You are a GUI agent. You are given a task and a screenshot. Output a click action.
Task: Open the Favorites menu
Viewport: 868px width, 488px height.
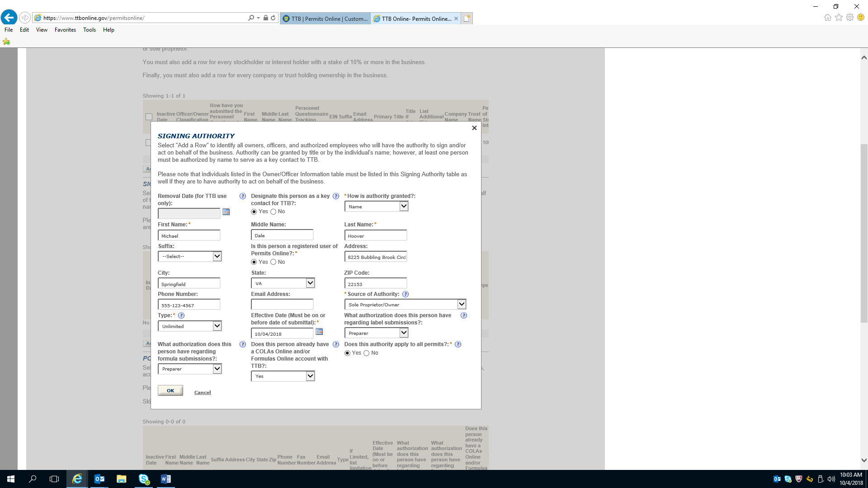(65, 30)
